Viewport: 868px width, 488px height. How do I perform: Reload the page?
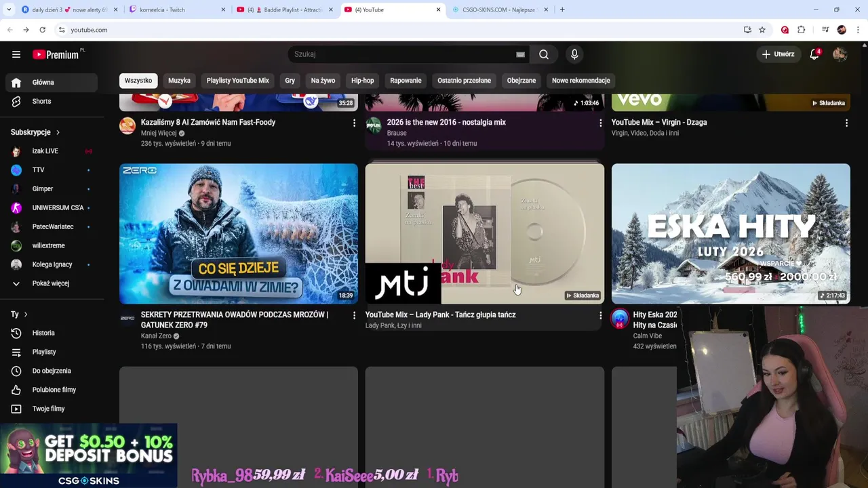(42, 30)
